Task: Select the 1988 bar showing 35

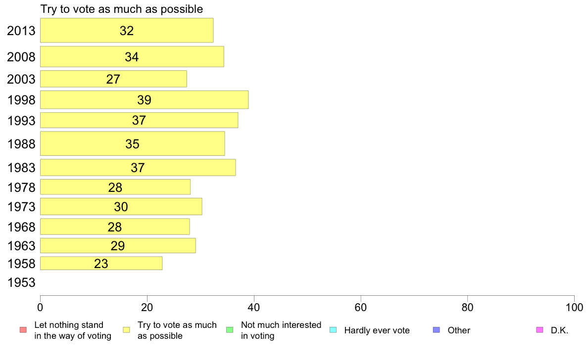Action: coord(132,143)
